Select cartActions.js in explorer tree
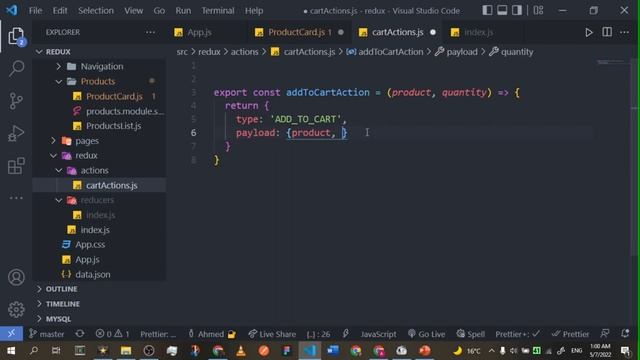The width and height of the screenshot is (640, 360). coord(111,185)
